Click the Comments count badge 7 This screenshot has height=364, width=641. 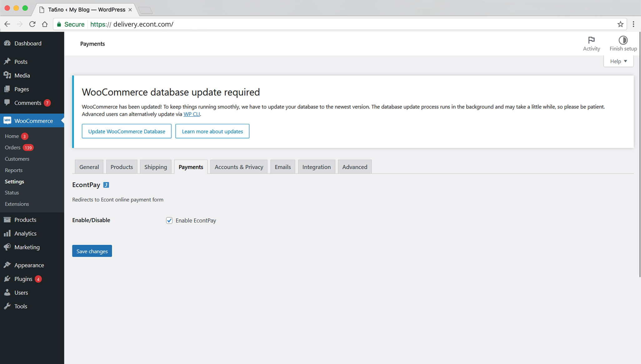pos(47,103)
